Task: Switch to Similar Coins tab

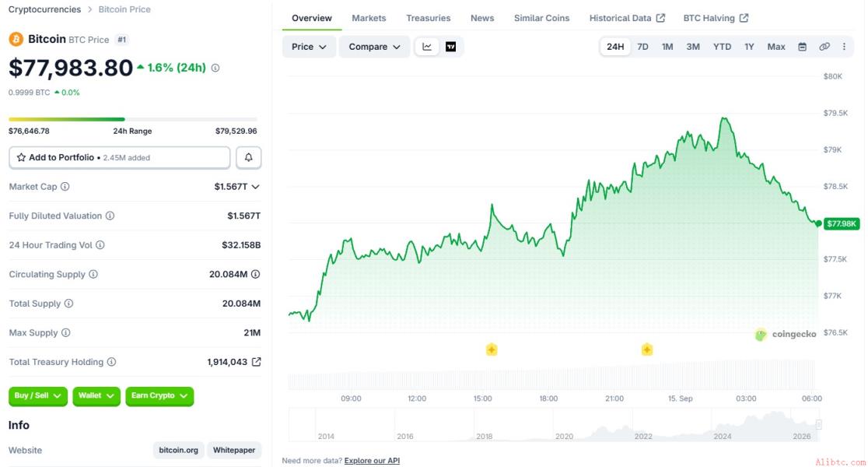Action: click(541, 18)
